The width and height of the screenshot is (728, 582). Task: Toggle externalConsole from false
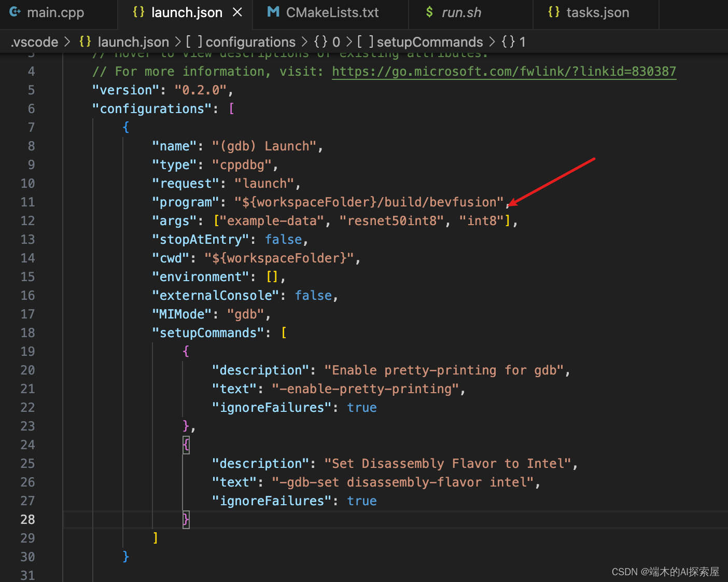point(313,295)
